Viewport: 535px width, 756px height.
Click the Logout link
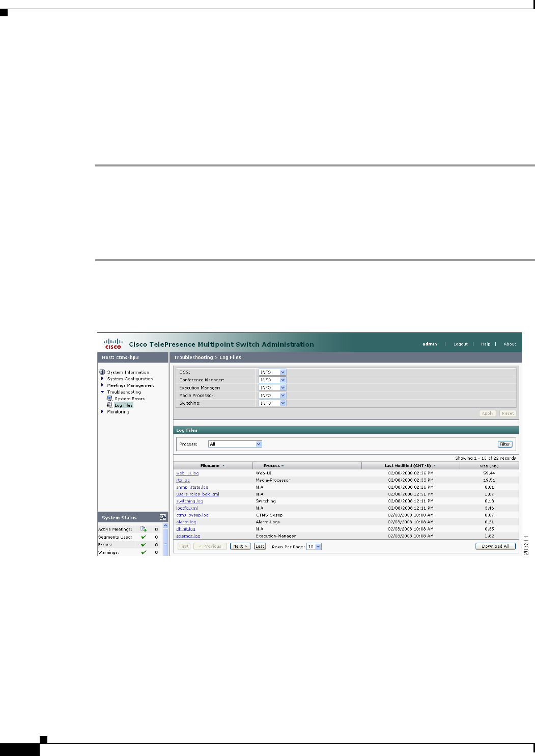tap(461, 344)
